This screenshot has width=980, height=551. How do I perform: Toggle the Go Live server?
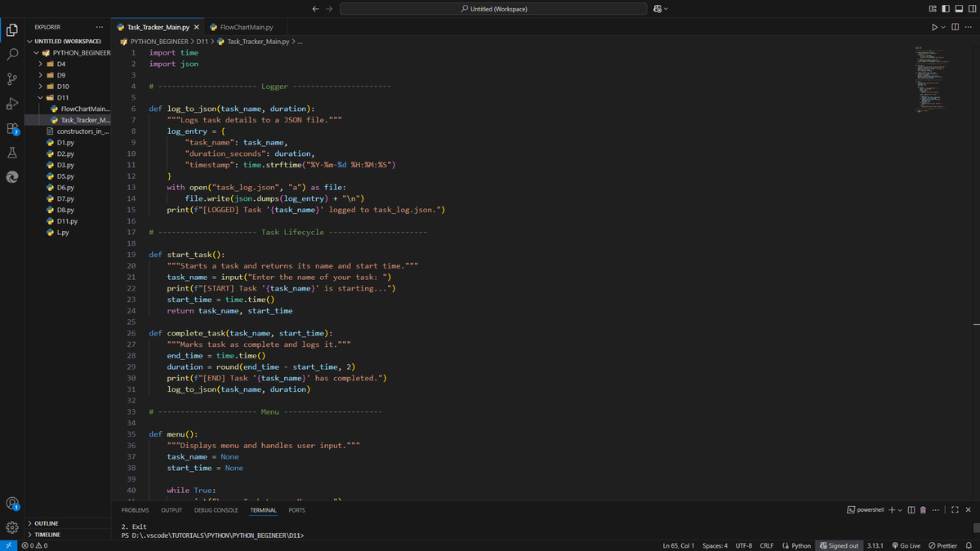905,545
